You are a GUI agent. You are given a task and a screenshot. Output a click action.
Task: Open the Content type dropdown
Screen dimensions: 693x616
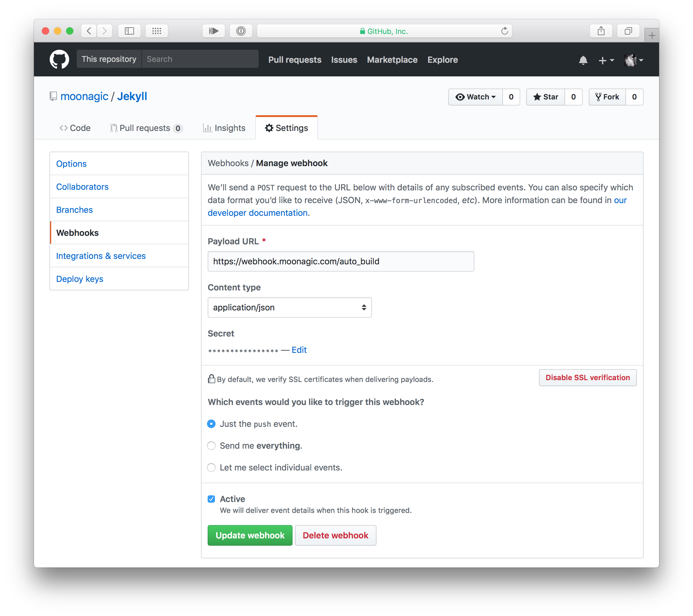pyautogui.click(x=290, y=307)
